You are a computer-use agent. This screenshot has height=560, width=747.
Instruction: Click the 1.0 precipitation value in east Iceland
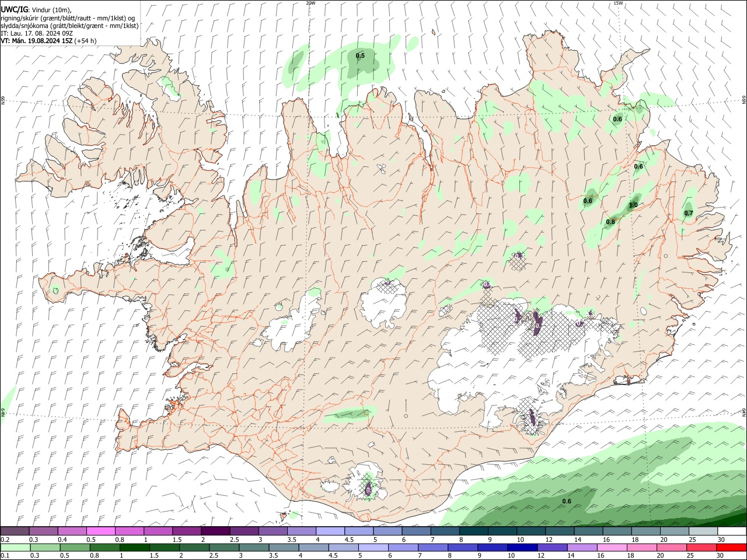pos(633,205)
